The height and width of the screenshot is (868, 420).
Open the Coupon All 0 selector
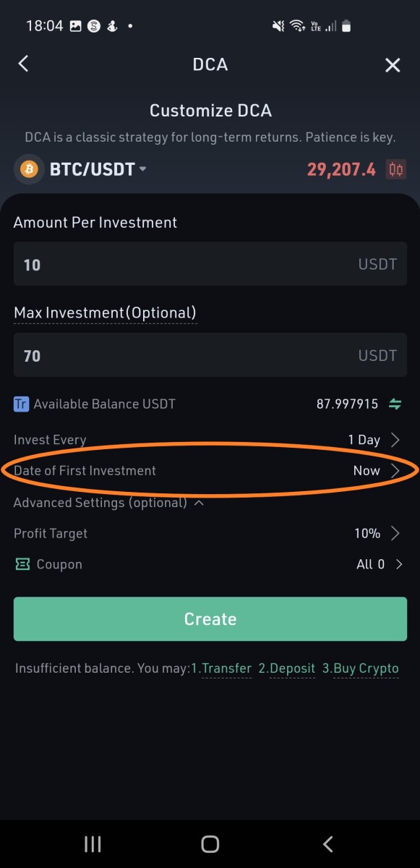pos(380,564)
